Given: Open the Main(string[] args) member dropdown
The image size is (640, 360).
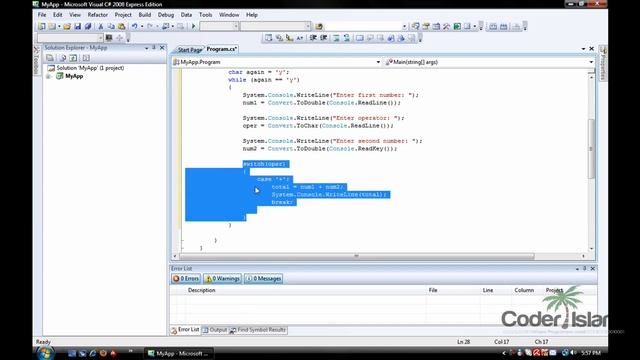Looking at the screenshot, I should [591, 62].
